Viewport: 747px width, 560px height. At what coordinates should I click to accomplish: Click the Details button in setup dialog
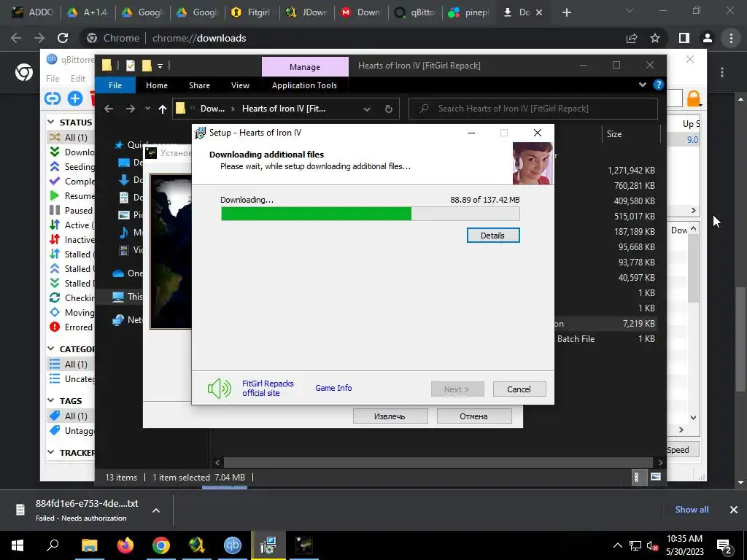coord(492,236)
